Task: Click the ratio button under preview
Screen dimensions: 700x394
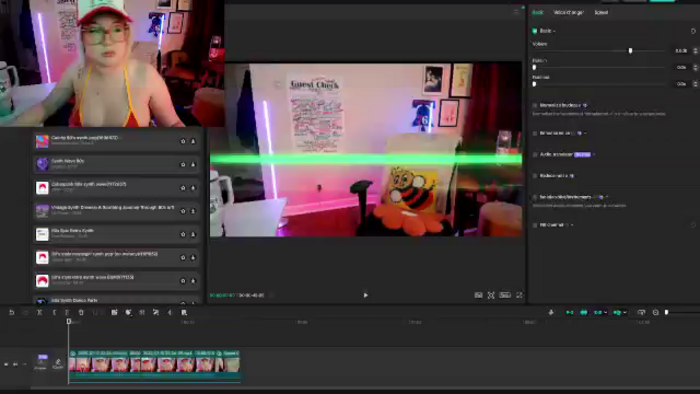Action: coord(505,295)
